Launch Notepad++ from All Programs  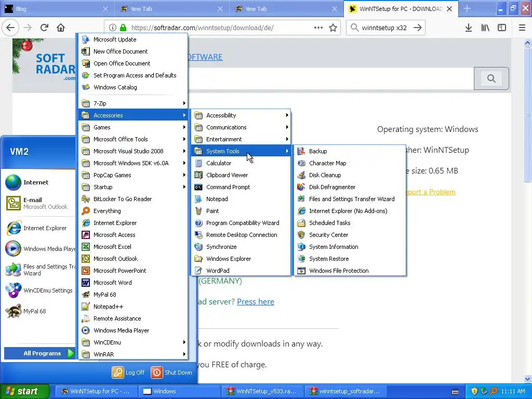pyautogui.click(x=133, y=307)
